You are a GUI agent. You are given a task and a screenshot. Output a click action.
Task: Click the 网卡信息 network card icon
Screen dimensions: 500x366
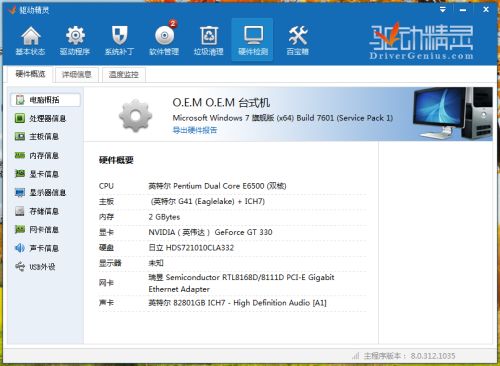pos(20,229)
